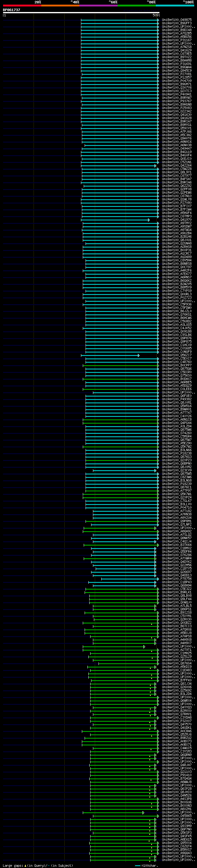
Task: Click alignment arrowhead for UniRef100_Q23CV9
Action: coord(155,470)
